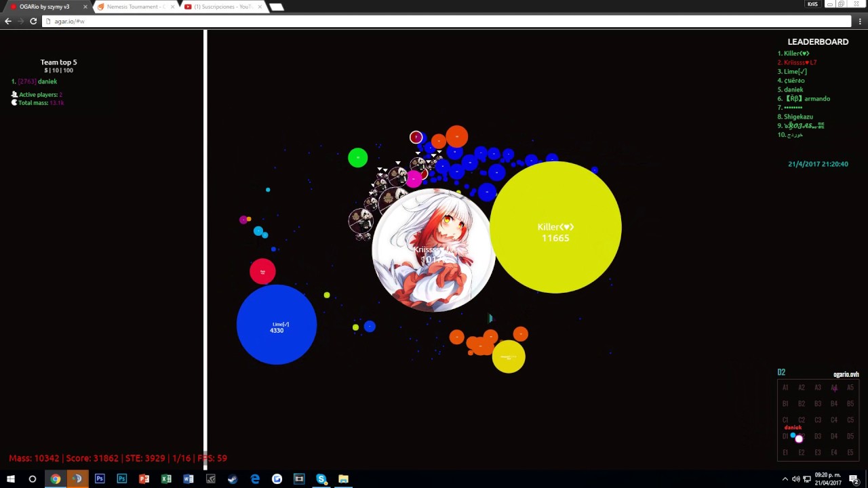Viewport: 868px width, 488px height.
Task: Click the KriiS Chrome profile button
Action: point(812,4)
